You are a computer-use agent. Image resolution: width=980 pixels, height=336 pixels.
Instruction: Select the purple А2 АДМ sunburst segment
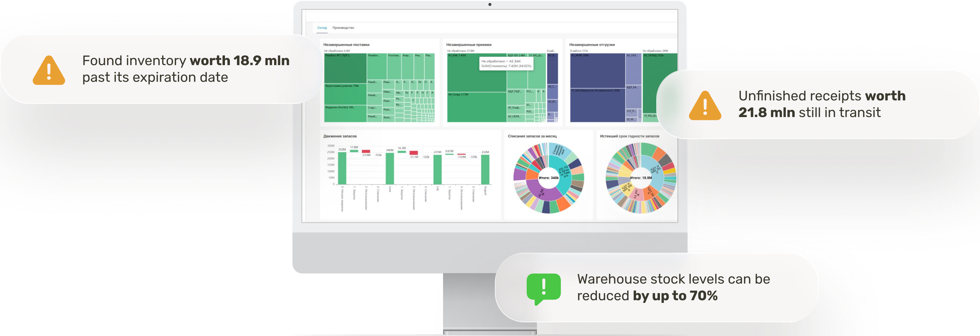(x=542, y=193)
